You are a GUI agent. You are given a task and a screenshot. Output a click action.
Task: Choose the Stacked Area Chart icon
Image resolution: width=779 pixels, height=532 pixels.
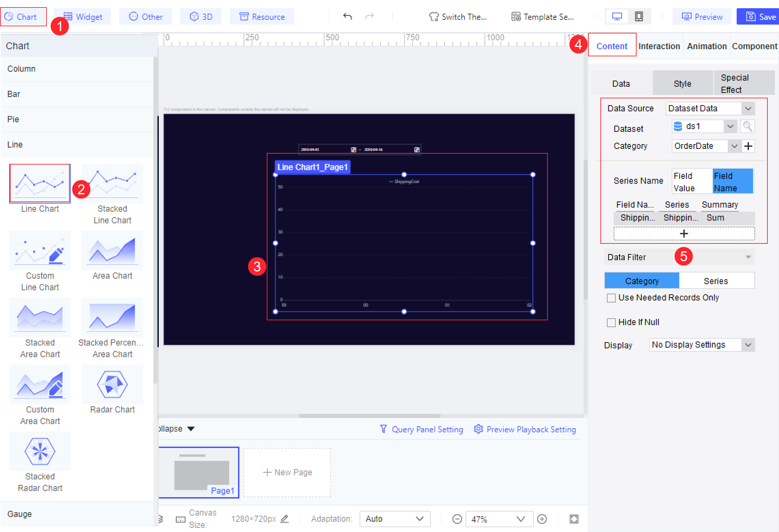40,317
